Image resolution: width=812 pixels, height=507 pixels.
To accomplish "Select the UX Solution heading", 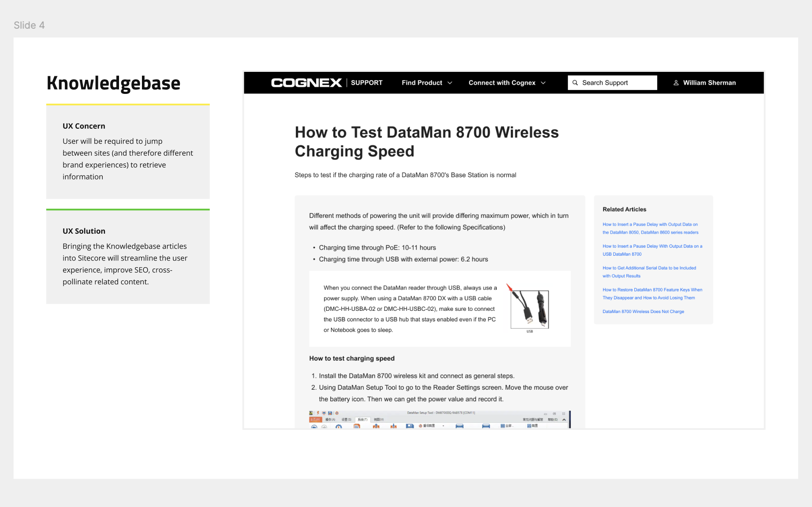I will tap(84, 231).
